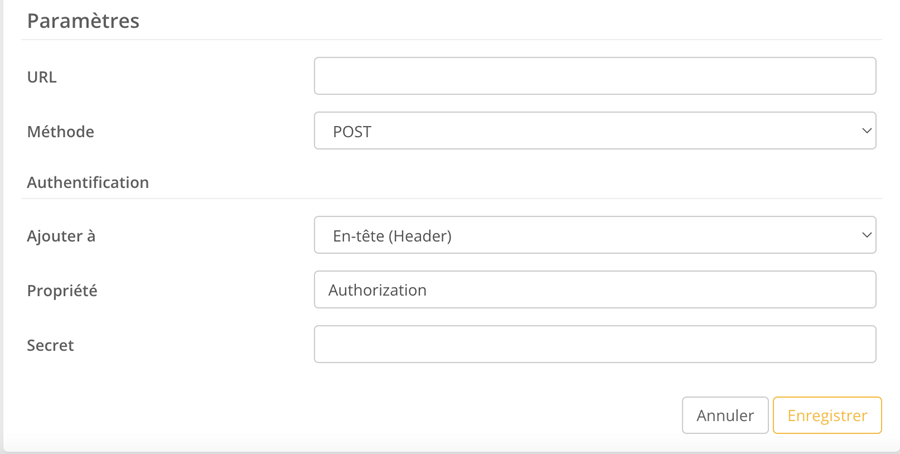Focus the Propriété text field

click(594, 290)
